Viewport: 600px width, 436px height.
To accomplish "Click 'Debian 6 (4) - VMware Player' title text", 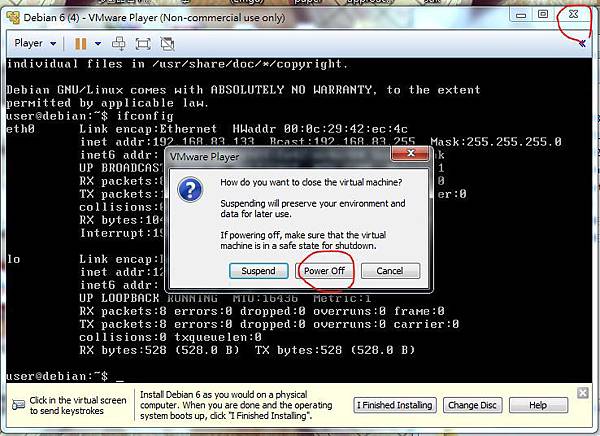I will (x=154, y=18).
